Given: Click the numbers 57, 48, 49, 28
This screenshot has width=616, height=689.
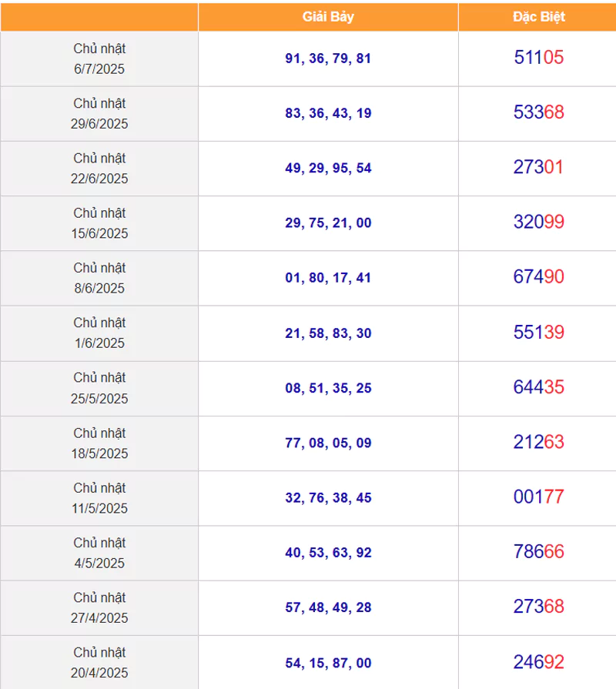Looking at the screenshot, I should (x=328, y=607).
